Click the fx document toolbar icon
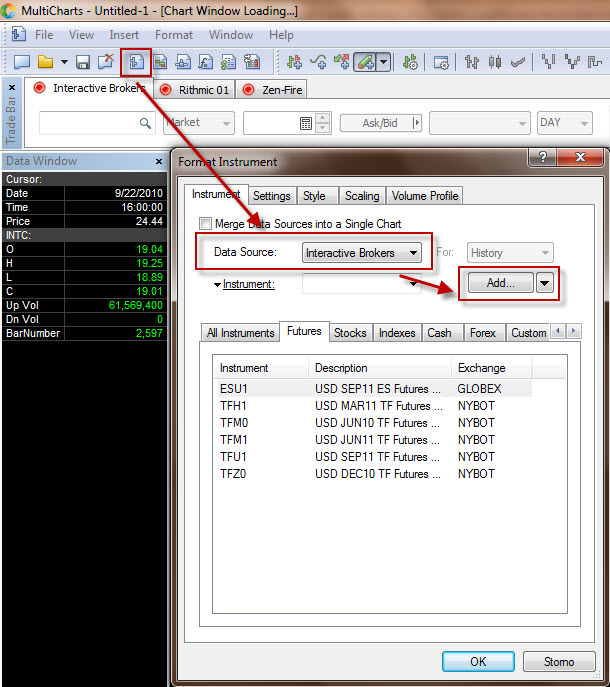 tap(205, 62)
